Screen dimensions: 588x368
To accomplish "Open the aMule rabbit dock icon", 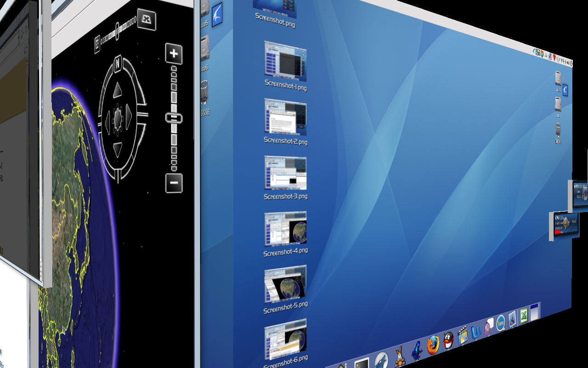I will click(400, 357).
